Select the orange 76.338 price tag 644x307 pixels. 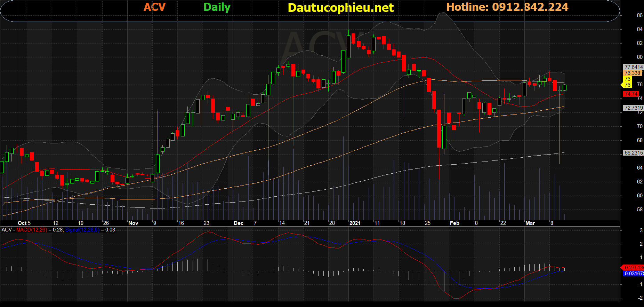[632, 73]
